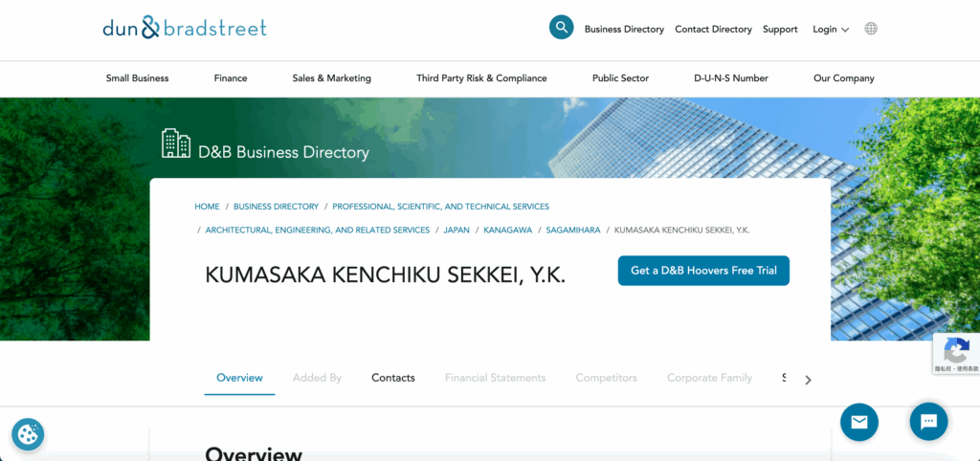
Task: Click Professional, Scientific, and Technical Services breadcrumb
Action: [x=440, y=207]
